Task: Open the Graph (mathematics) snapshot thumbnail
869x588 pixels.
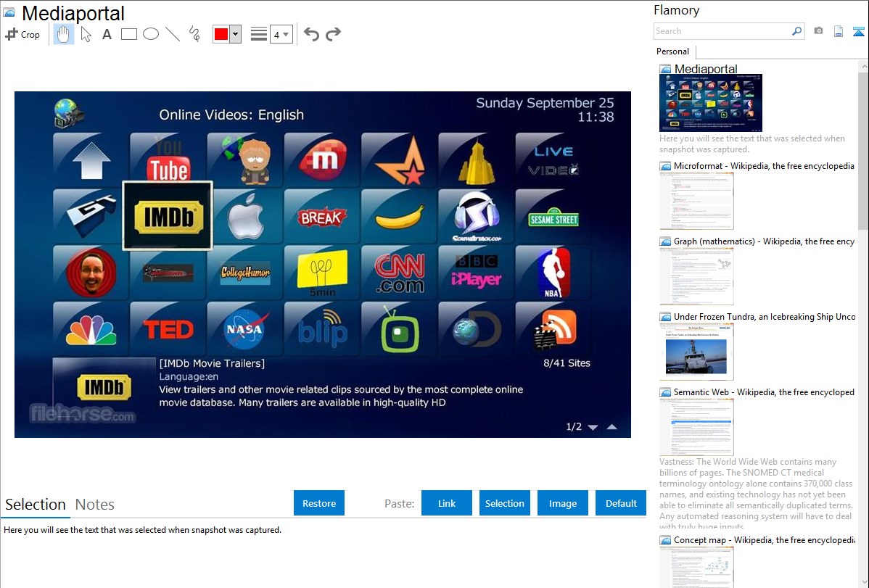Action: [696, 276]
